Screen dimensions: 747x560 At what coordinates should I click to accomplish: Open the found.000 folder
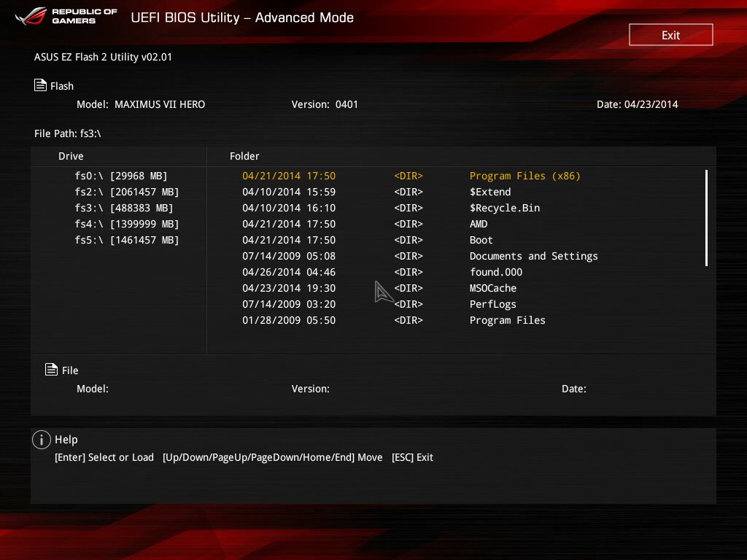point(496,272)
